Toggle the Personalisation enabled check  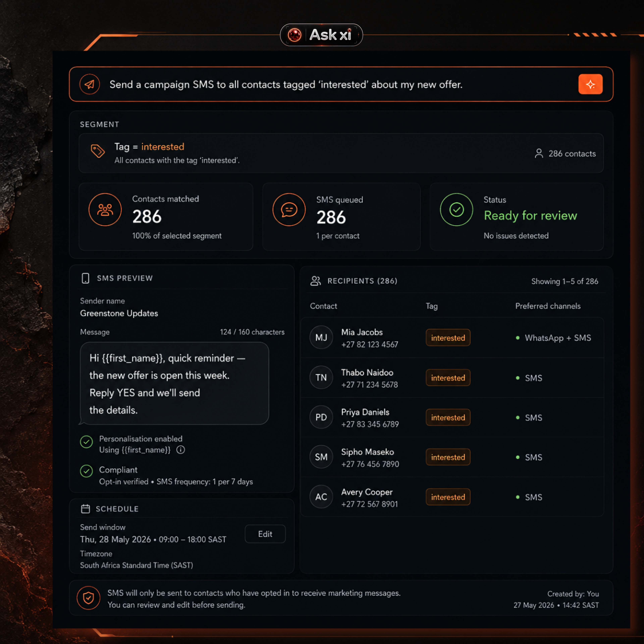86,442
